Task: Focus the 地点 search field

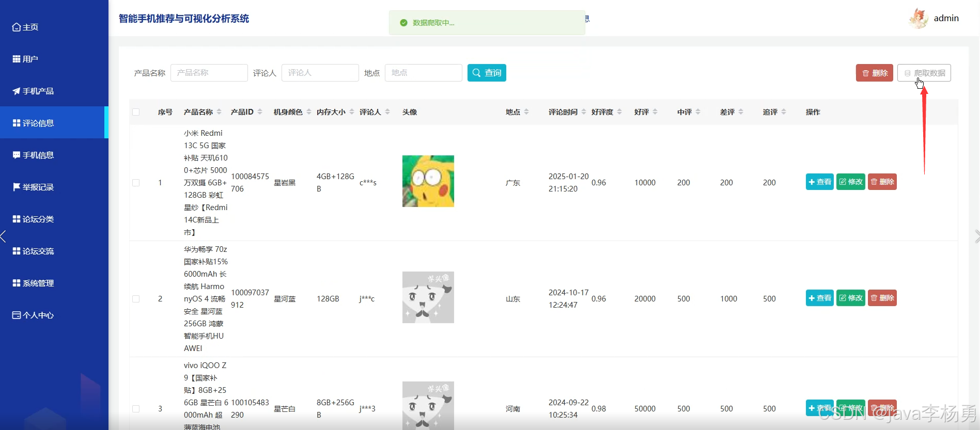Action: coord(423,73)
